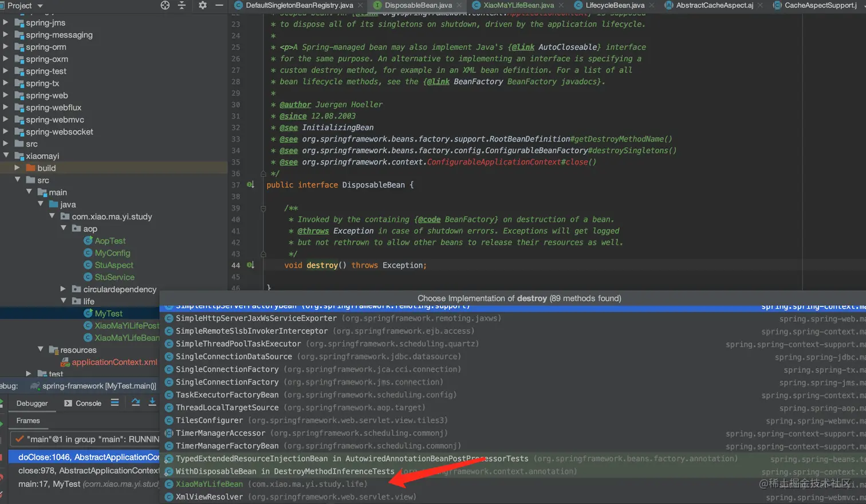Close the DisposableBean.java editor tab
Image resolution: width=866 pixels, height=504 pixels.
pyautogui.click(x=459, y=5)
